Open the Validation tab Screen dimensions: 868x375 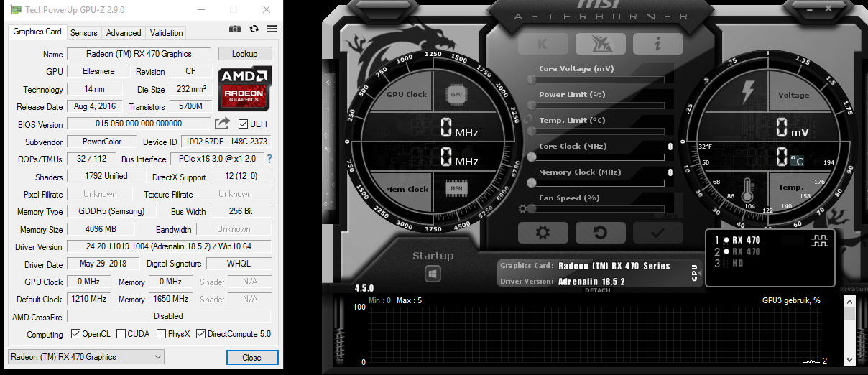click(x=166, y=33)
